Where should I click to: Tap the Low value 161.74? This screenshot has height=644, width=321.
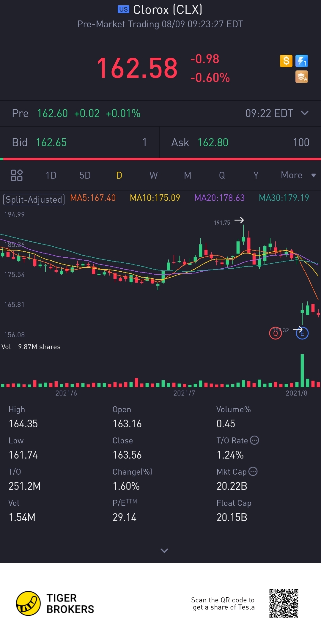[23, 455]
